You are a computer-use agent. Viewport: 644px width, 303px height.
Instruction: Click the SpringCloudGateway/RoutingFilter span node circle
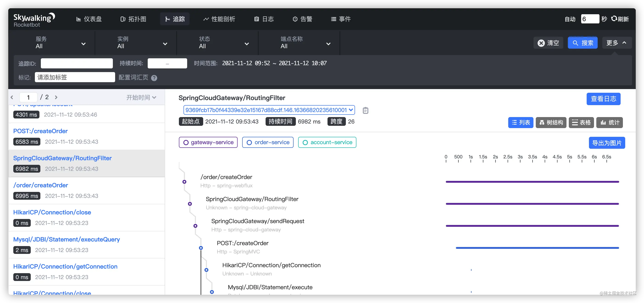(190, 204)
